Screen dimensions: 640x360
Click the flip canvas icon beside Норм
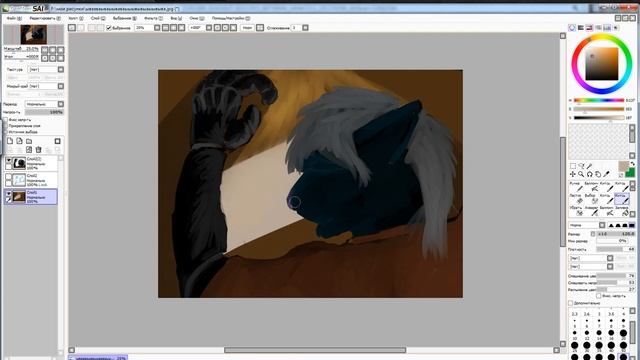pos(260,28)
